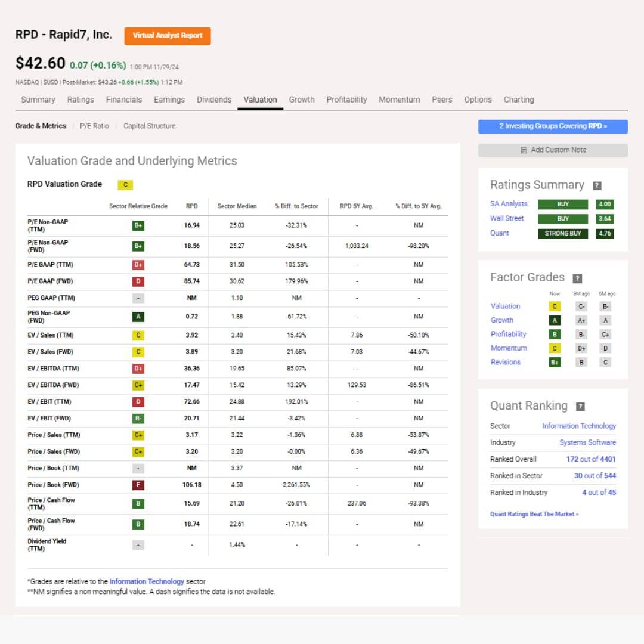This screenshot has width=644, height=644.
Task: Select the Dividends tab
Action: pyautogui.click(x=214, y=100)
